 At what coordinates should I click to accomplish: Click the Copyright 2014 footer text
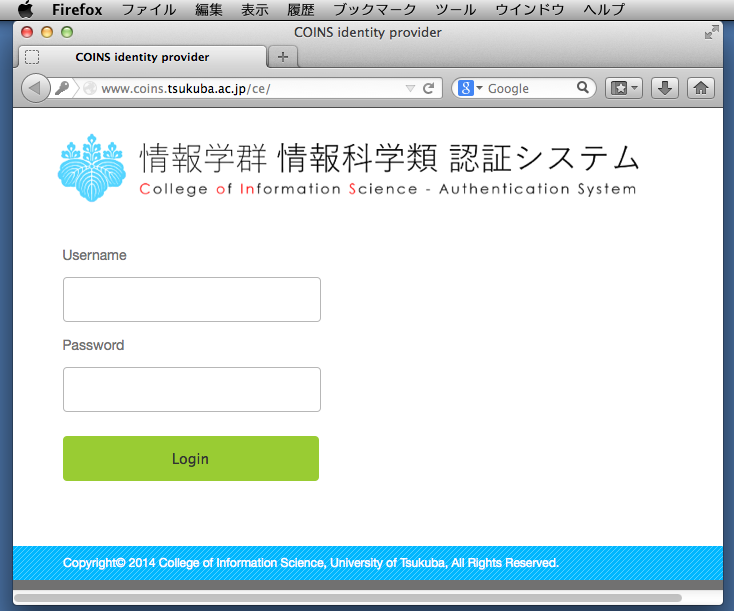click(x=310, y=563)
